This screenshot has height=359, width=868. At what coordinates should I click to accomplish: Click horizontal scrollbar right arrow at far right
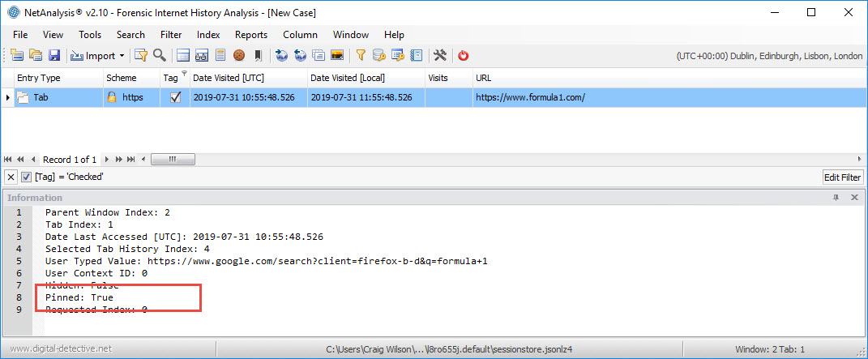coord(859,160)
